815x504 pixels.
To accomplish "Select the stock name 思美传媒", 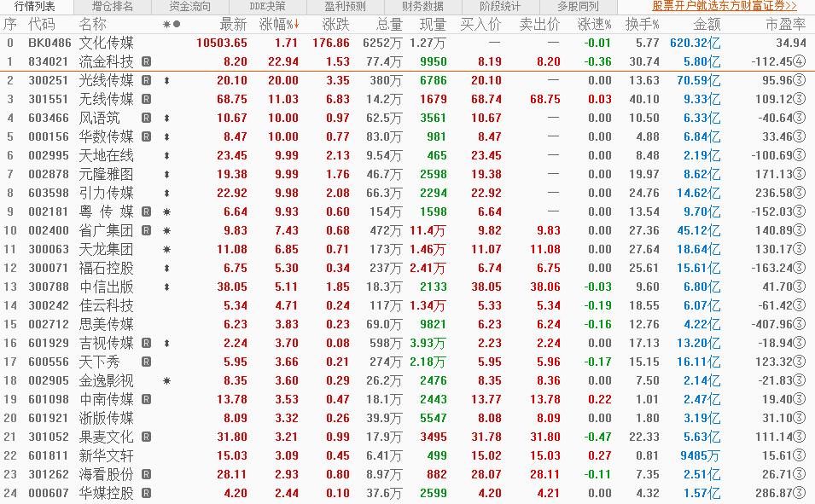I will point(106,324).
